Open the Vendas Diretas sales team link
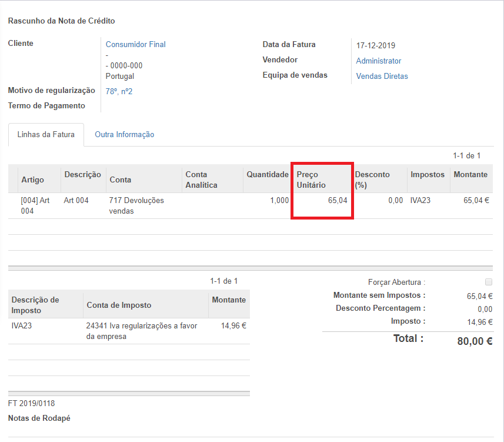 pyautogui.click(x=382, y=76)
